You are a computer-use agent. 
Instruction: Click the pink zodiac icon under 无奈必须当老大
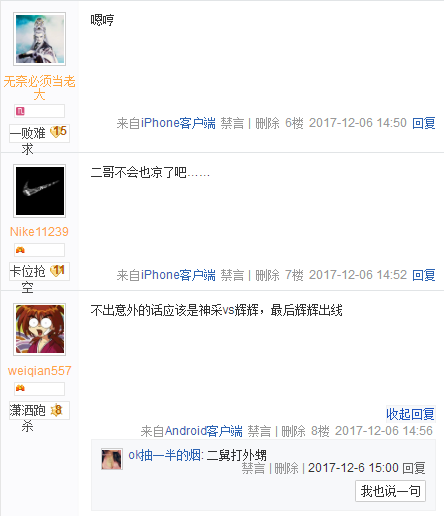(20, 111)
